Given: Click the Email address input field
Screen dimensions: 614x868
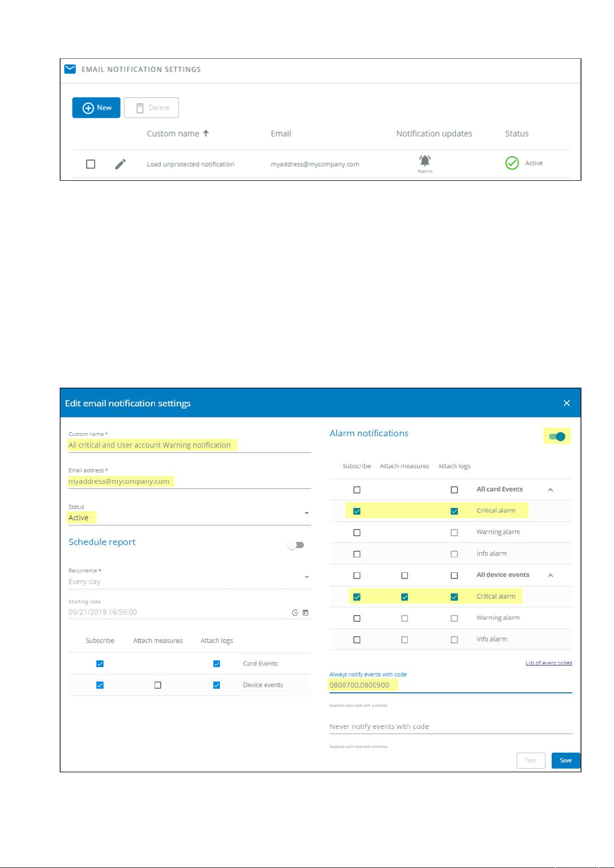Looking at the screenshot, I should pos(190,481).
